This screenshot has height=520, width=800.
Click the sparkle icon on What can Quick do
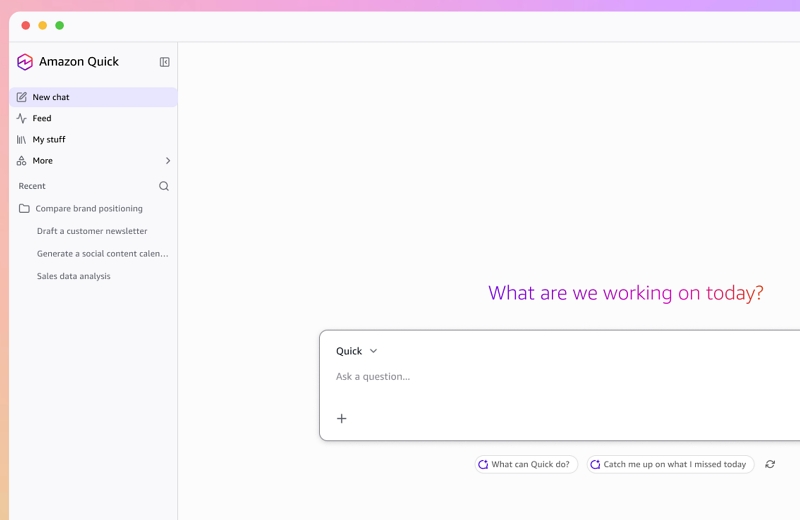point(483,464)
